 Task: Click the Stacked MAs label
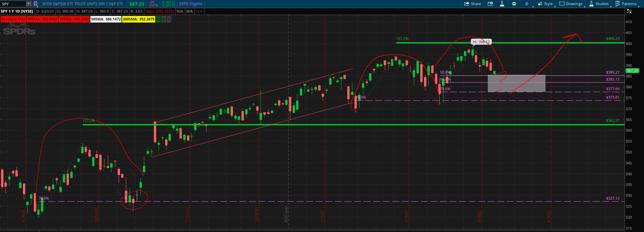pos(13,19)
